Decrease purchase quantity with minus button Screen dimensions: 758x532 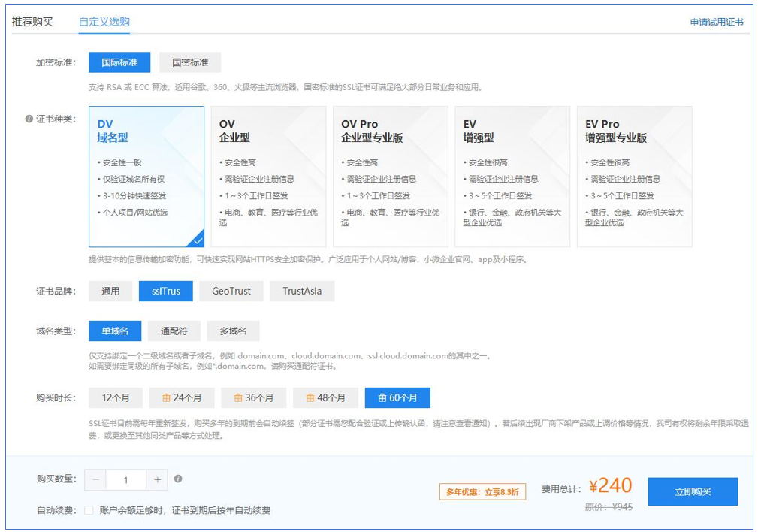coord(95,479)
